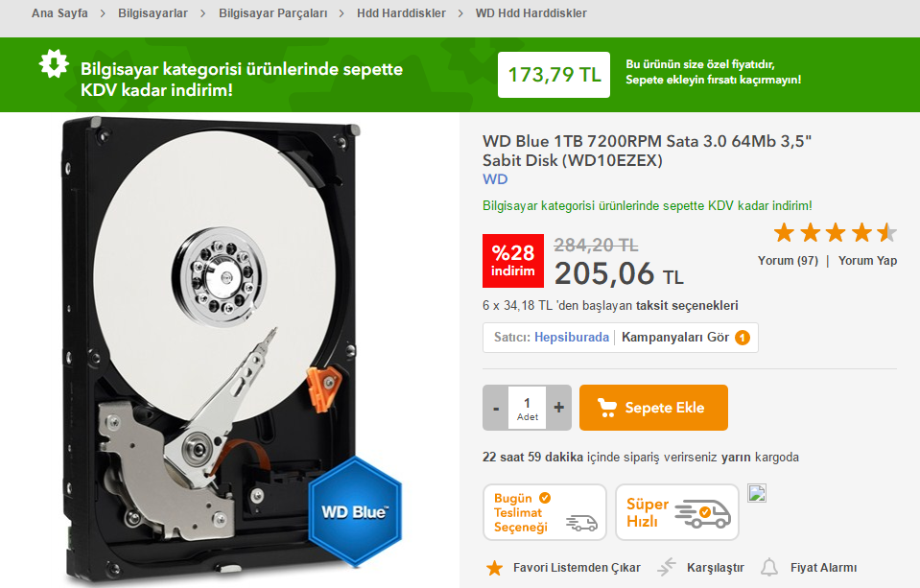This screenshot has width=920, height=588.
Task: Open the Bilgisayarlar breadcrumb
Action: point(153,12)
